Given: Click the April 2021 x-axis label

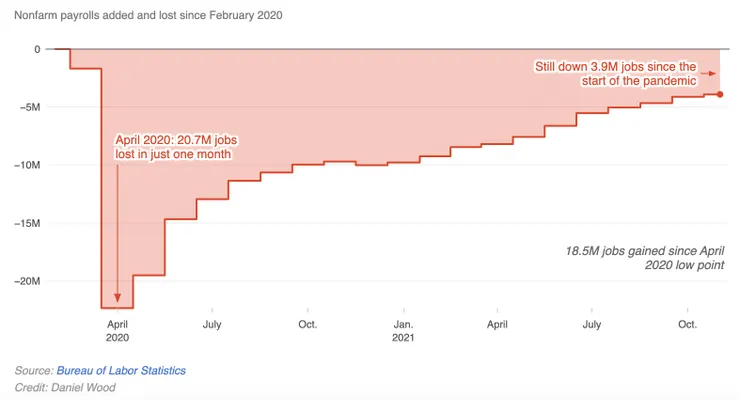Looking at the screenshot, I should (497, 324).
